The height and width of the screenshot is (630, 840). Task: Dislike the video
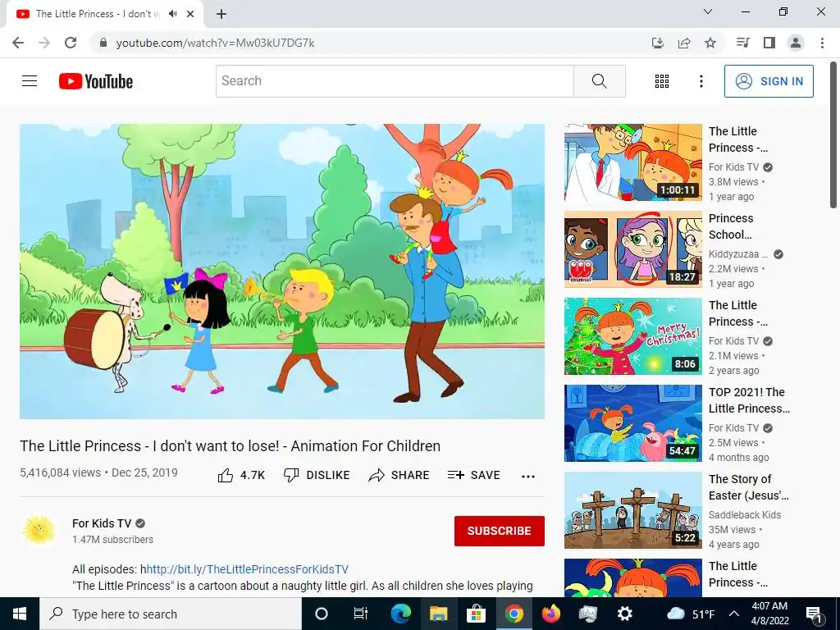(x=317, y=475)
